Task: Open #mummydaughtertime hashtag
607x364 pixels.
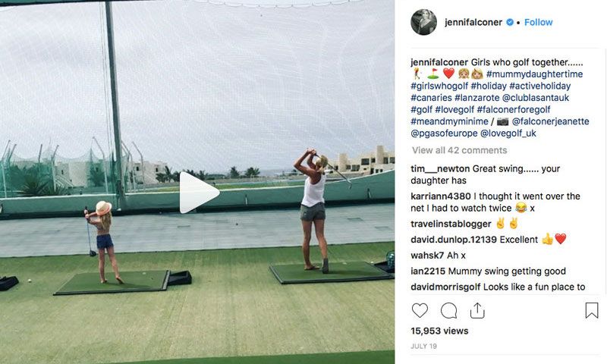Action: [x=535, y=74]
